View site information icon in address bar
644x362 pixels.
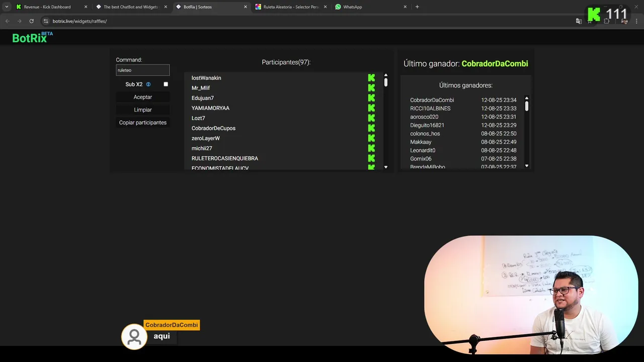point(46,21)
